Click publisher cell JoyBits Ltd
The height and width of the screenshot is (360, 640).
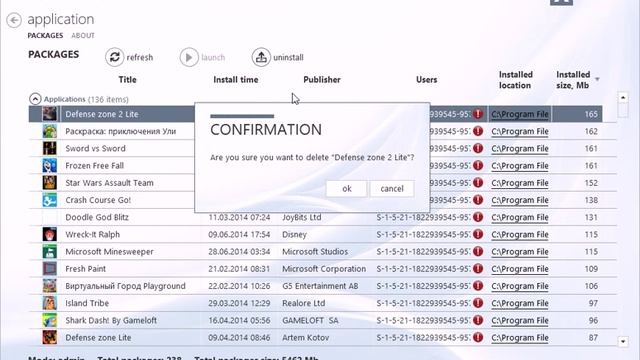pos(302,217)
